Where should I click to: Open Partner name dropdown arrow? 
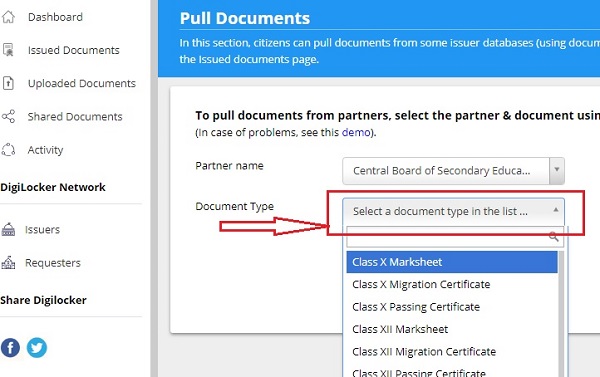pyautogui.click(x=557, y=170)
